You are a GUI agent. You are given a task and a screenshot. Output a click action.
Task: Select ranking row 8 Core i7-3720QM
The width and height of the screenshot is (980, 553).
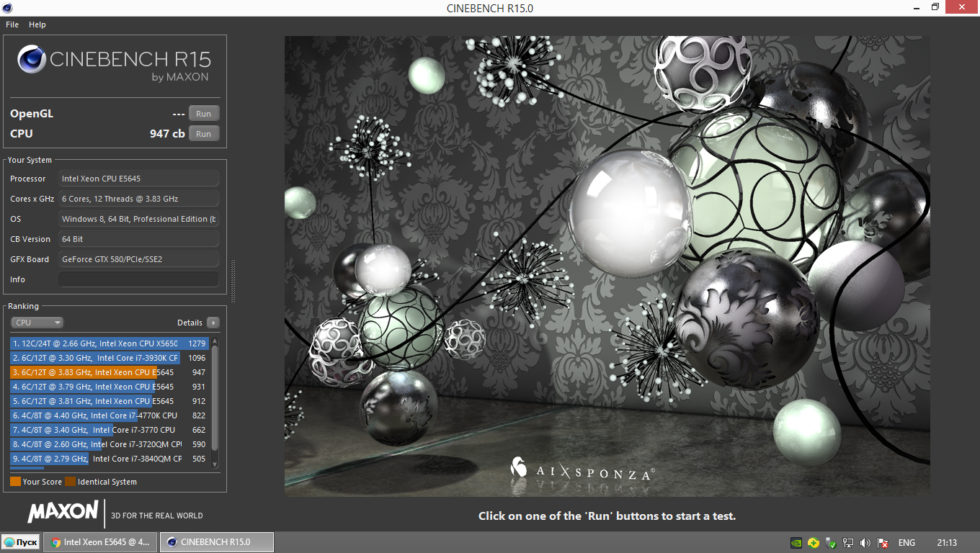coord(110,444)
